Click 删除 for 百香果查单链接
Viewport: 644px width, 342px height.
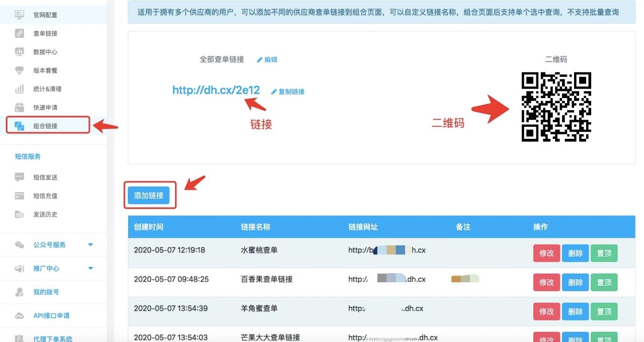point(575,283)
